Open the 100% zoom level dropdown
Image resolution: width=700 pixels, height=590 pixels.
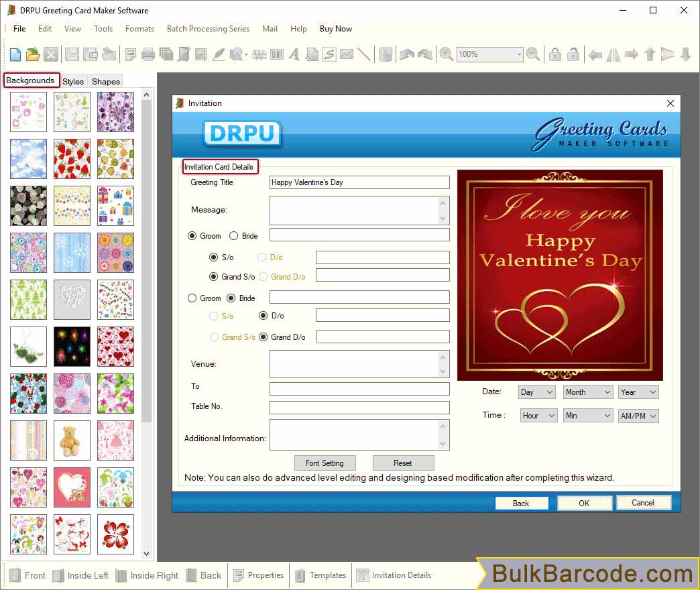pyautogui.click(x=519, y=54)
